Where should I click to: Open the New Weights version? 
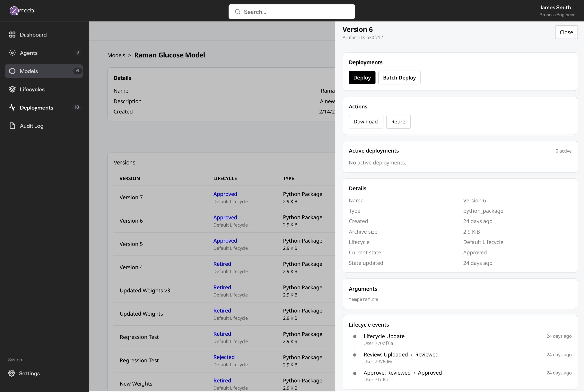click(x=136, y=384)
